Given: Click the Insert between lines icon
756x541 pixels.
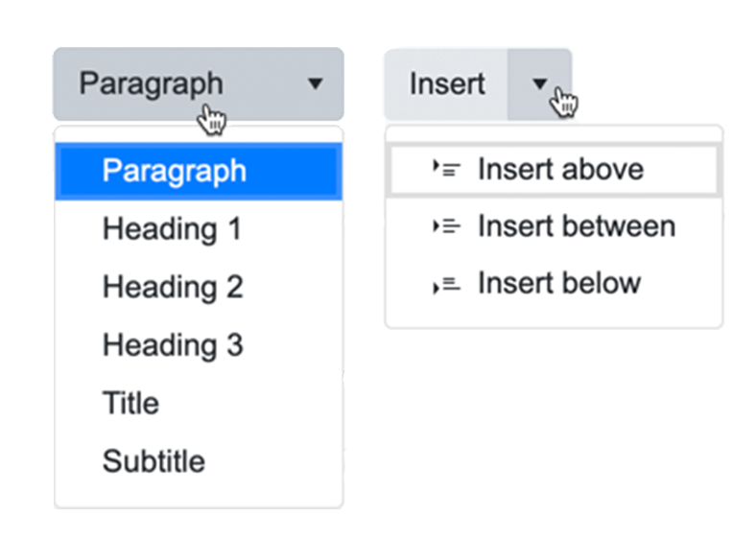Looking at the screenshot, I should point(446,227).
